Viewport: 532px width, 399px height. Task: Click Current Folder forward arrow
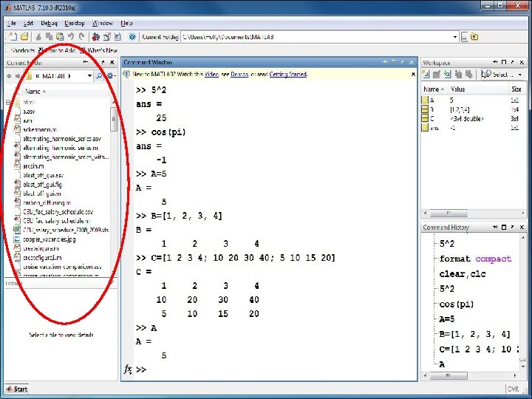(x=18, y=76)
